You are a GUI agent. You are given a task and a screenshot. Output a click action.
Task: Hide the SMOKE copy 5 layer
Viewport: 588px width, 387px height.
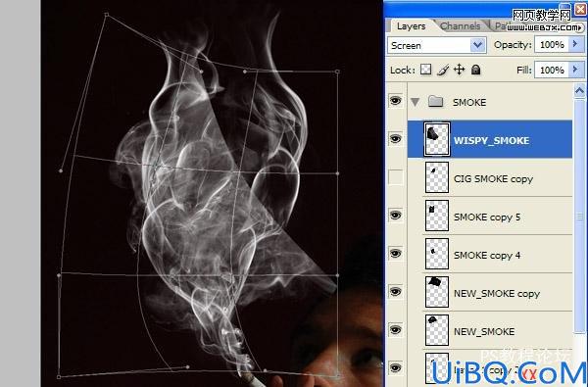[x=396, y=216]
